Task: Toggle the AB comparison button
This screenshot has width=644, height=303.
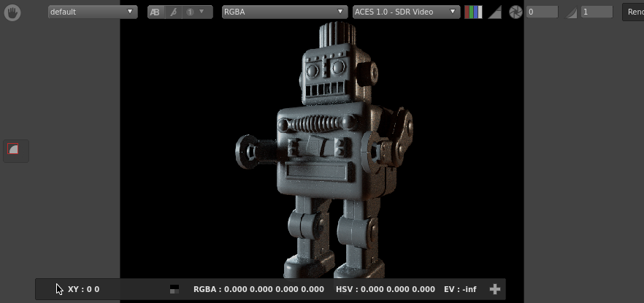Action: tap(156, 12)
